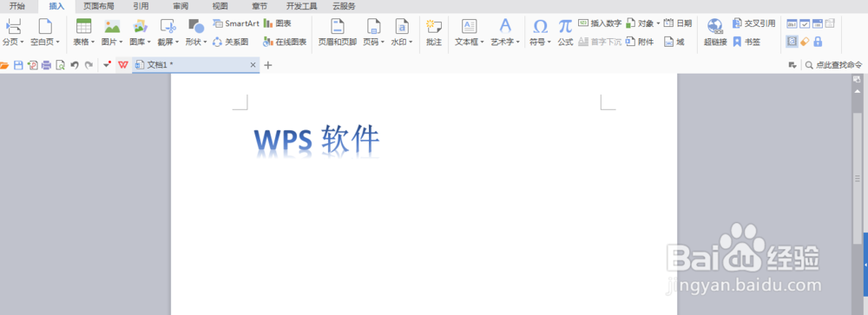Insert a 关系图 relationship diagram
The image size is (868, 315).
pyautogui.click(x=231, y=42)
